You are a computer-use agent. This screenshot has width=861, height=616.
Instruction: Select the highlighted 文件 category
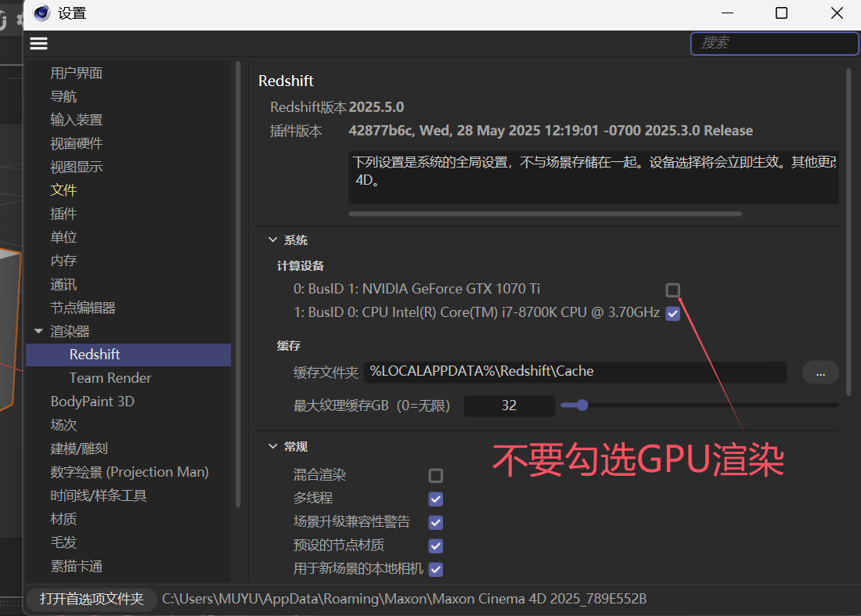tap(63, 190)
